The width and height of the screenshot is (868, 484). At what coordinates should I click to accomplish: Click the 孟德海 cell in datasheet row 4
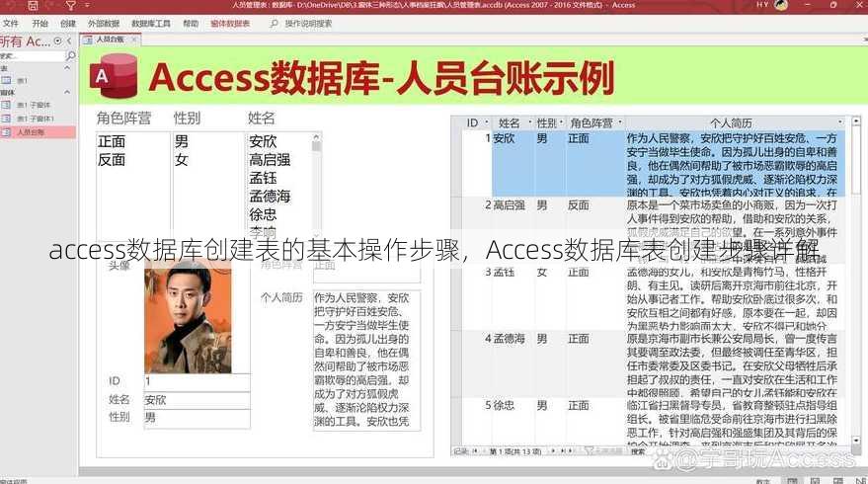pyautogui.click(x=513, y=363)
